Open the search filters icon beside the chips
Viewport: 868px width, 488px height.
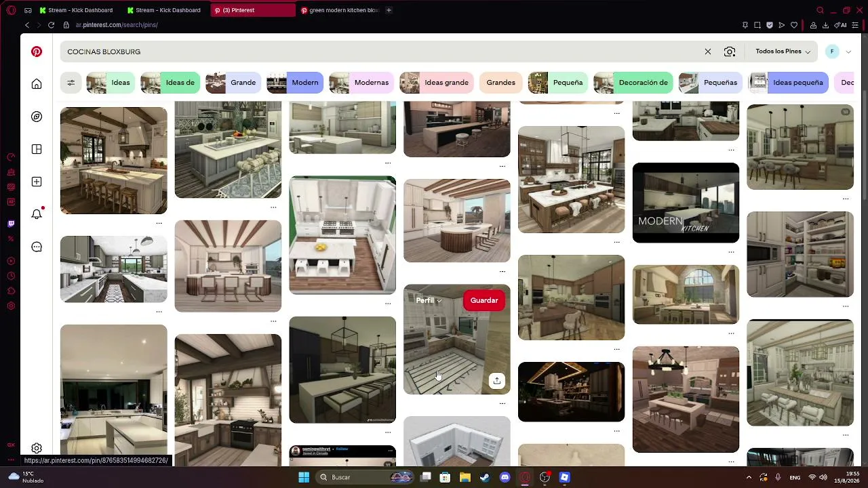71,83
